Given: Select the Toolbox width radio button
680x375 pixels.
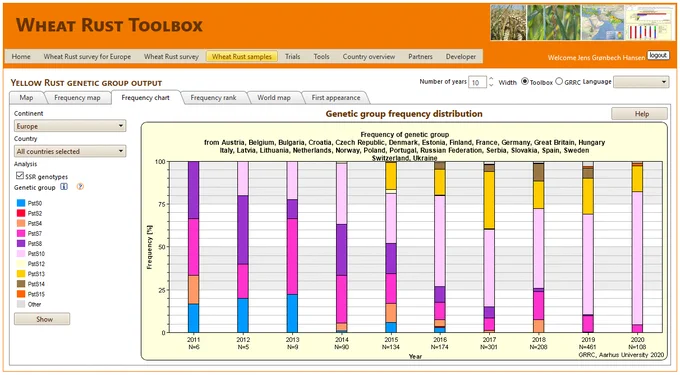Looking at the screenshot, I should coord(525,81).
